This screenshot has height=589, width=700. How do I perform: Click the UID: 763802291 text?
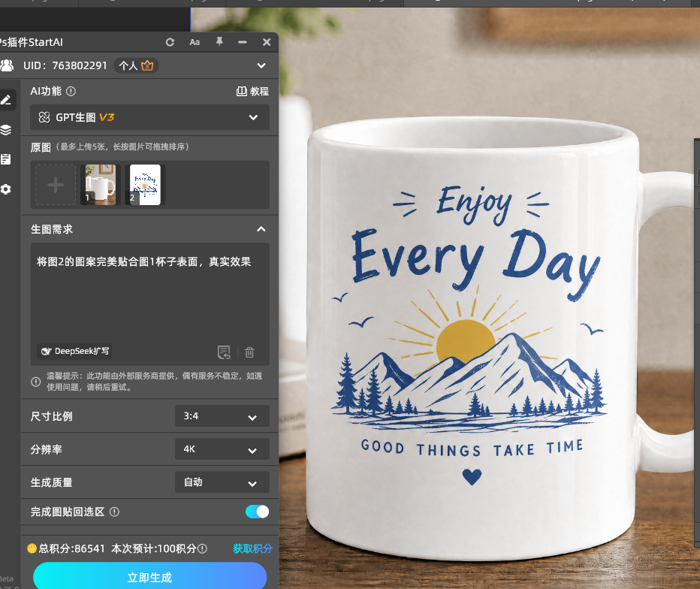coord(65,65)
